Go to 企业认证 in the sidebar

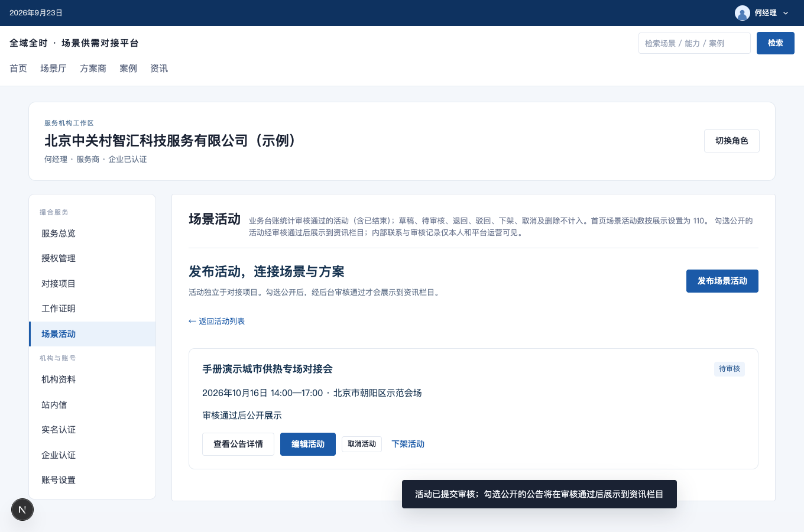(92, 455)
